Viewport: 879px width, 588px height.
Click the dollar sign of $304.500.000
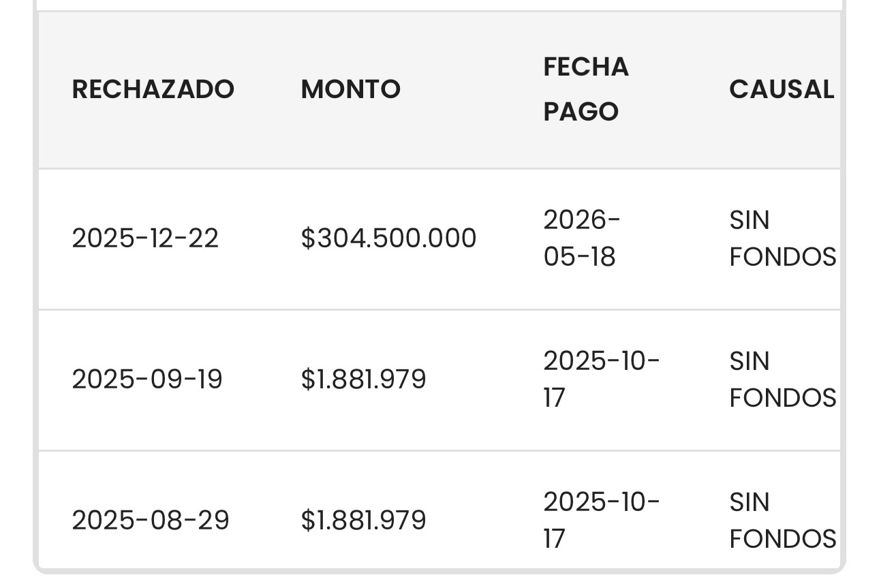307,238
